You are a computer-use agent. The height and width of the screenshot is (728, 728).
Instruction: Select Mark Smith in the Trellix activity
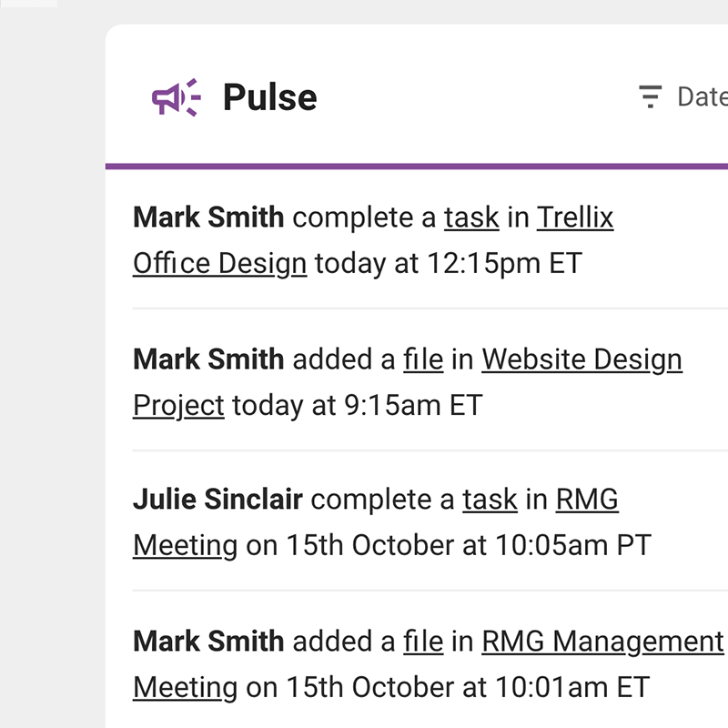coord(208,218)
